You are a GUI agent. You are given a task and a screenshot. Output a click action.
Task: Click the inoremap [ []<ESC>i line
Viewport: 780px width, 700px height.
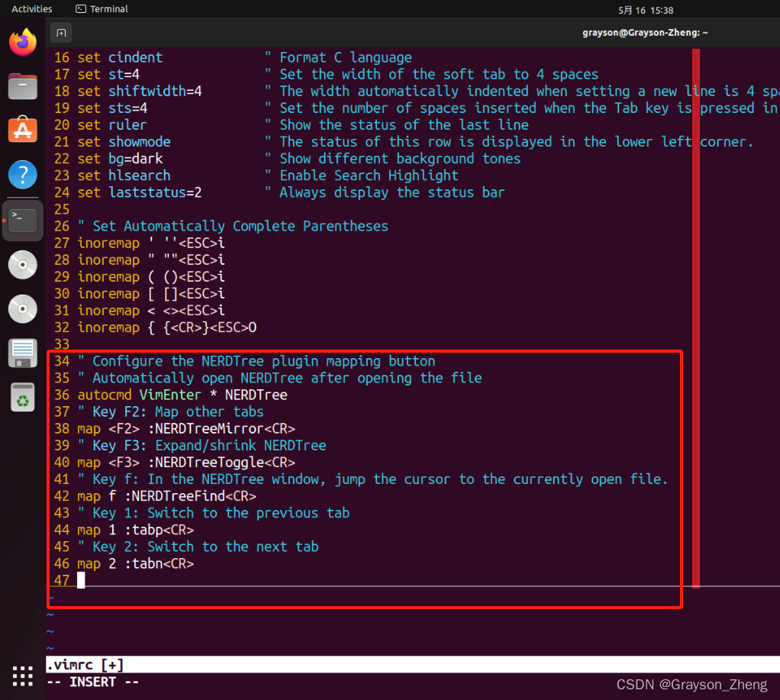tap(151, 295)
